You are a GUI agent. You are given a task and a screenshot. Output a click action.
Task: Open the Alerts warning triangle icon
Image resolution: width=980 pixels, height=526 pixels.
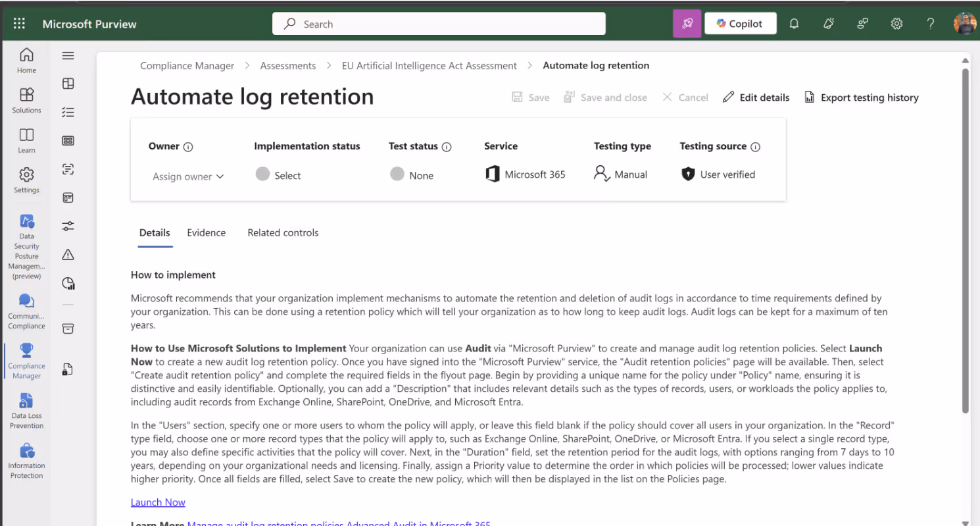pyautogui.click(x=68, y=255)
